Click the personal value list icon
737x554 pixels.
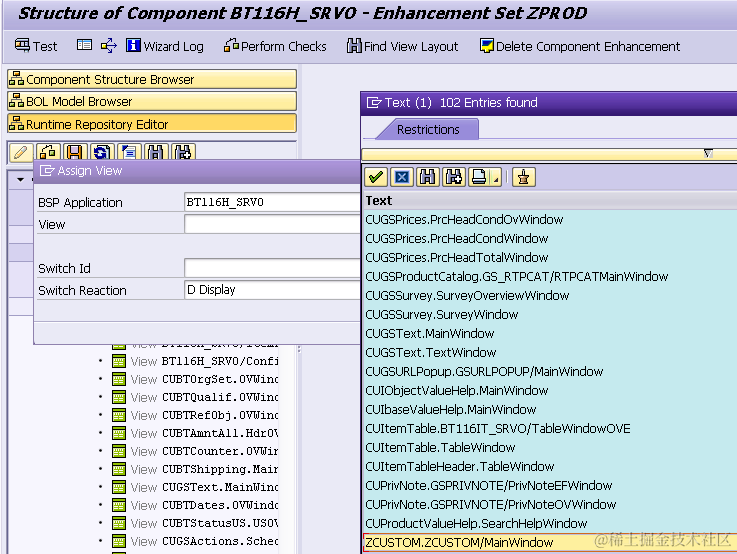[524, 177]
